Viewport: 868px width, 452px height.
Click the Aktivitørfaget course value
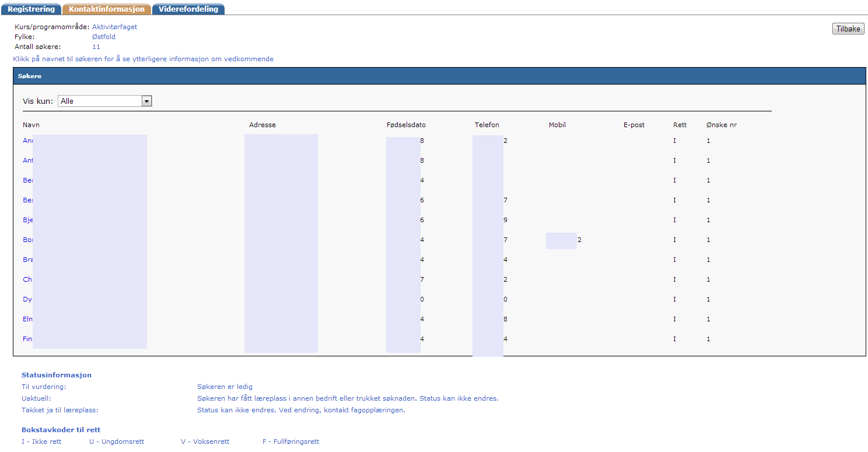(115, 27)
